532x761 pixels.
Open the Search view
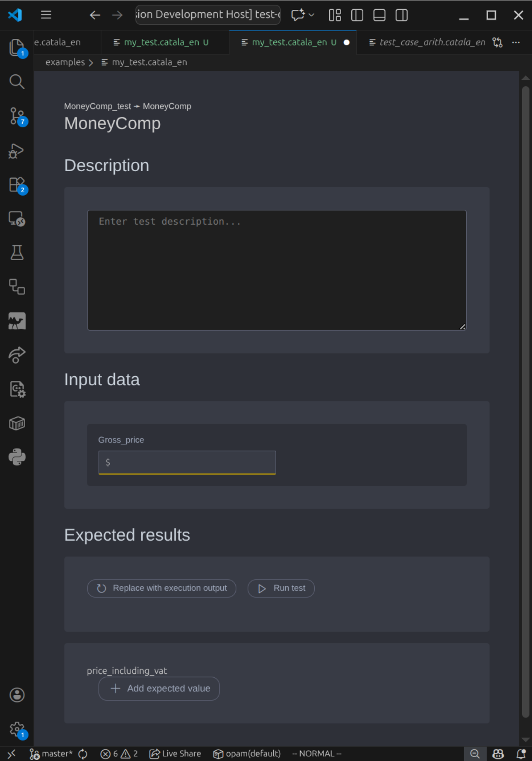[x=17, y=81]
